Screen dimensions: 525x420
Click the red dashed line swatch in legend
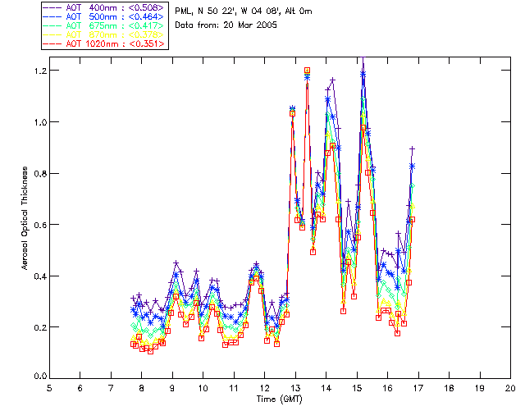click(52, 44)
